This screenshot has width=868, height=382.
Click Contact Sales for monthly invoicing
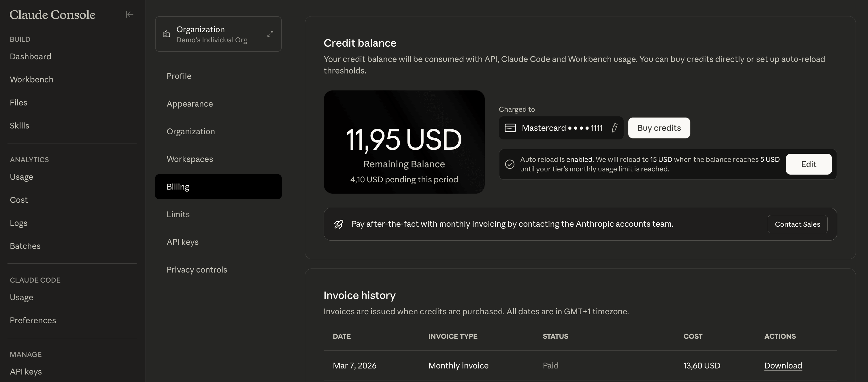797,224
